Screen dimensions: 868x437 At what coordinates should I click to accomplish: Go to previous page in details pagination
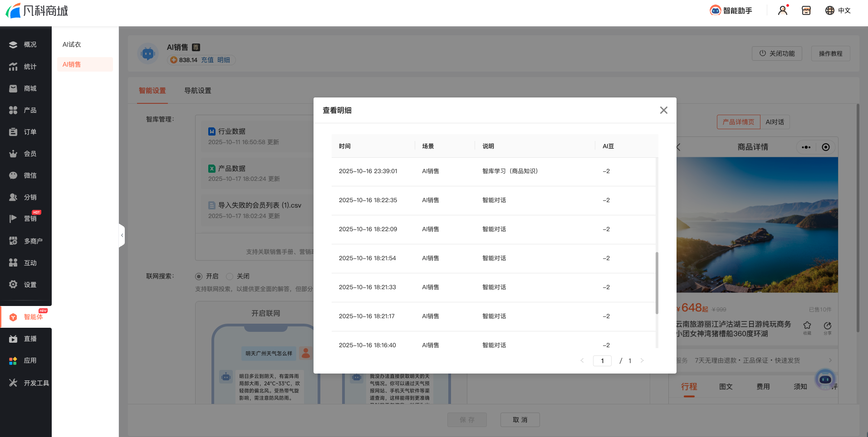coord(582,361)
